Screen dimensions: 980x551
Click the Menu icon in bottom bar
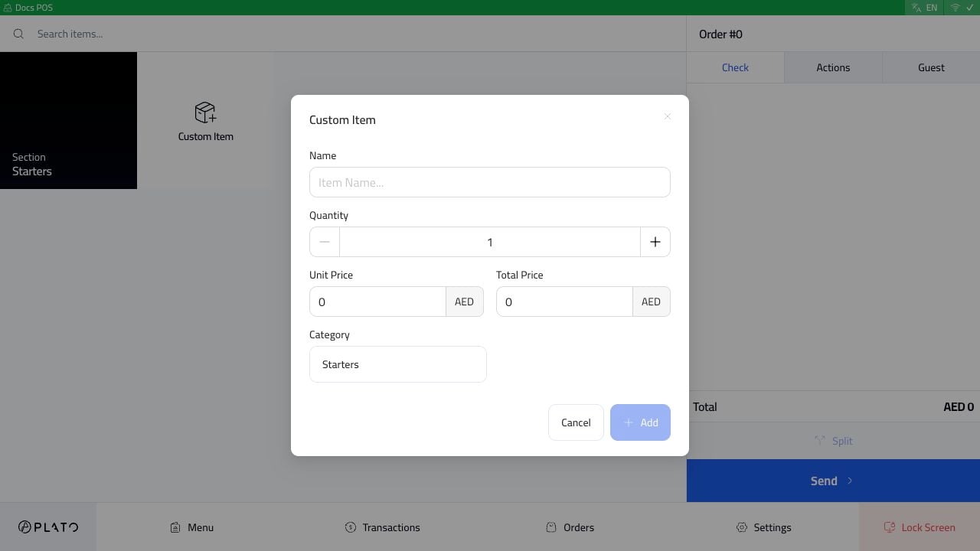pyautogui.click(x=175, y=527)
